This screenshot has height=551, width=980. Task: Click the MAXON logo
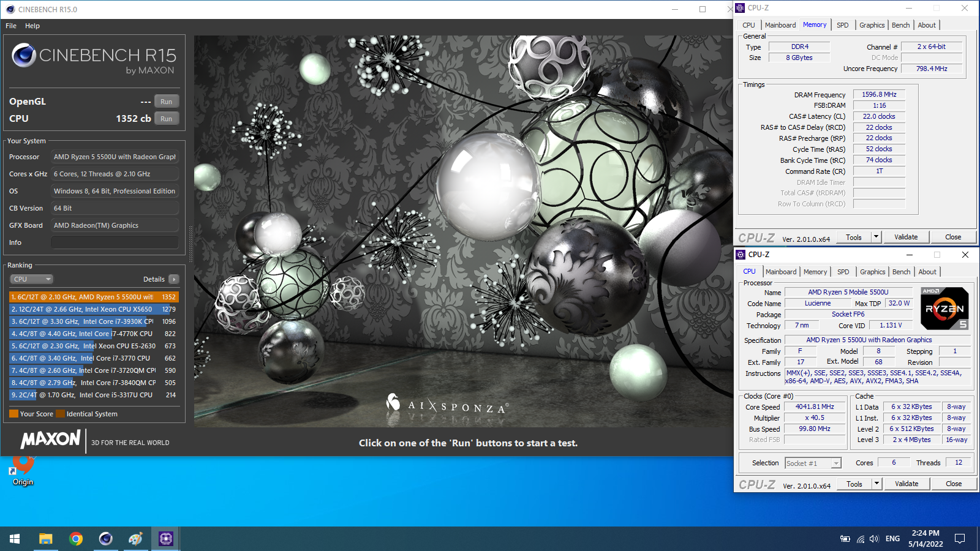50,440
